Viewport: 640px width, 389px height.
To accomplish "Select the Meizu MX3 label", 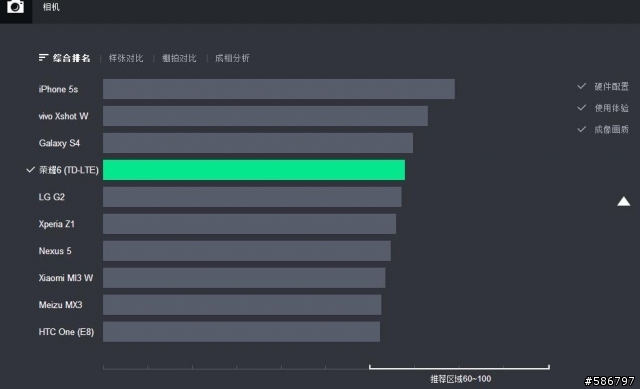I will (x=60, y=305).
